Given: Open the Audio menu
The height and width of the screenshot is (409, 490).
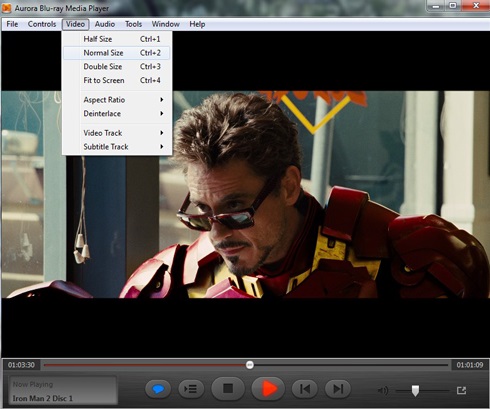Looking at the screenshot, I should point(105,24).
